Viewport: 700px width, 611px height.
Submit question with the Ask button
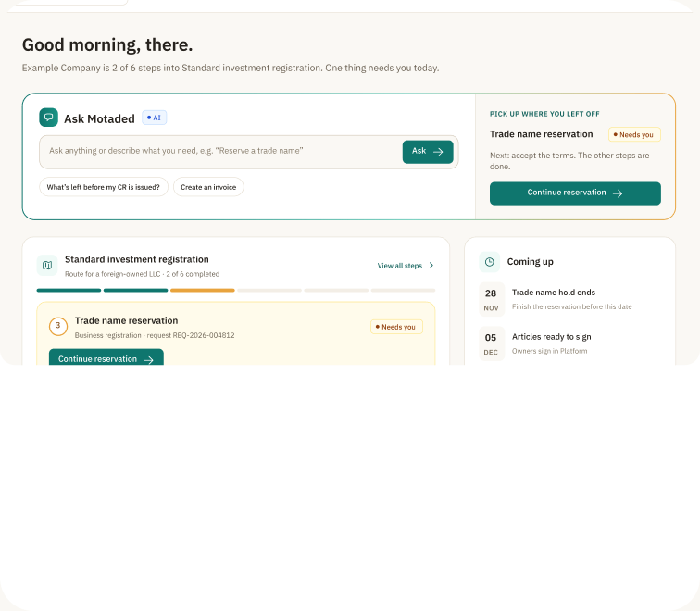pos(428,152)
